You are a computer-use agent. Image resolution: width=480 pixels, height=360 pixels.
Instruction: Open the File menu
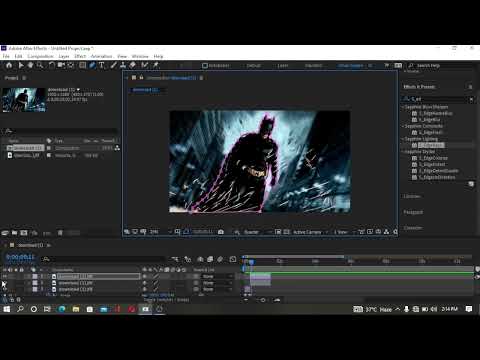click(6, 56)
